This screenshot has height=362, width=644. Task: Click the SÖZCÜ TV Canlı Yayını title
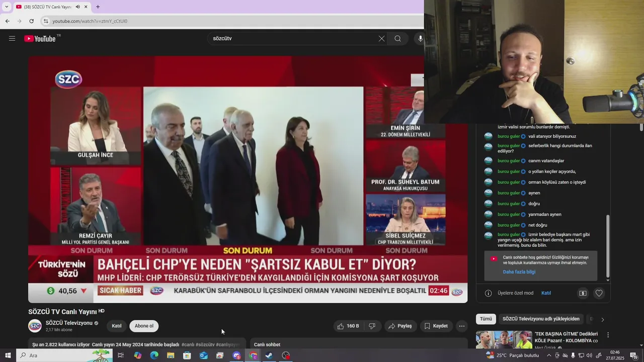pos(62,312)
